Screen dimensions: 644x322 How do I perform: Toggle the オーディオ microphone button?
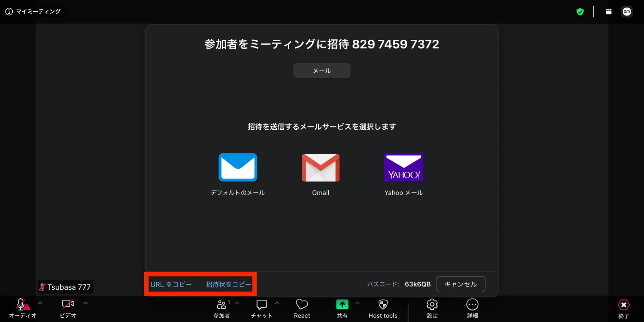pos(22,308)
